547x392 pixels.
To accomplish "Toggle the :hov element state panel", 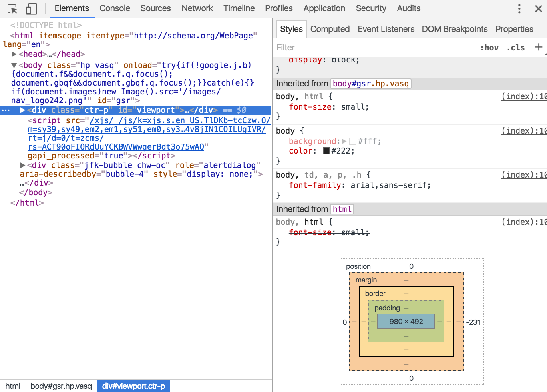I will tap(489, 48).
